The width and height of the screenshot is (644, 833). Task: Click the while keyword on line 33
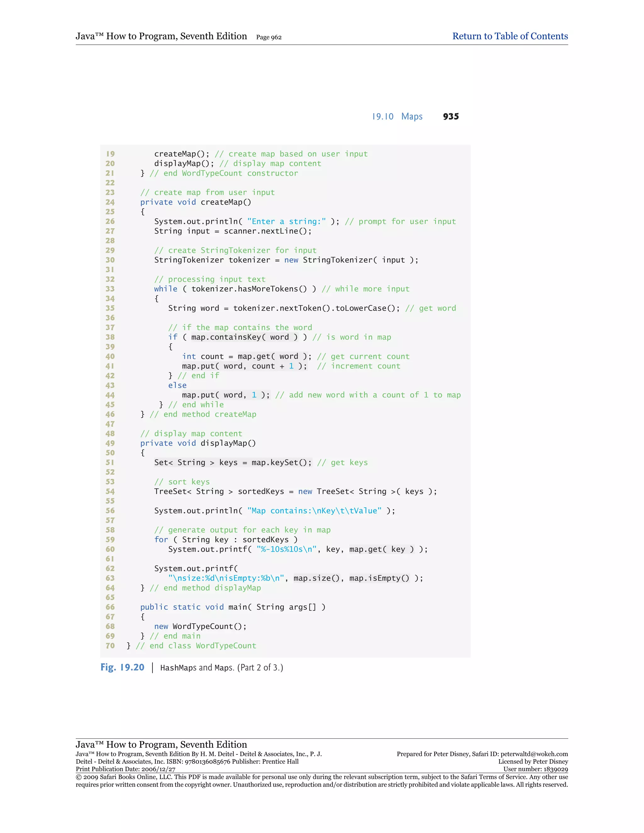(x=166, y=289)
